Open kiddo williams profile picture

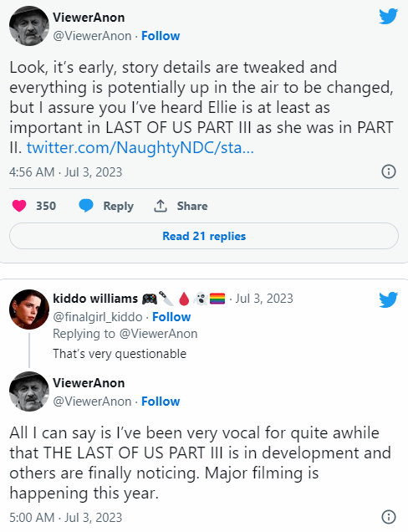point(29,309)
